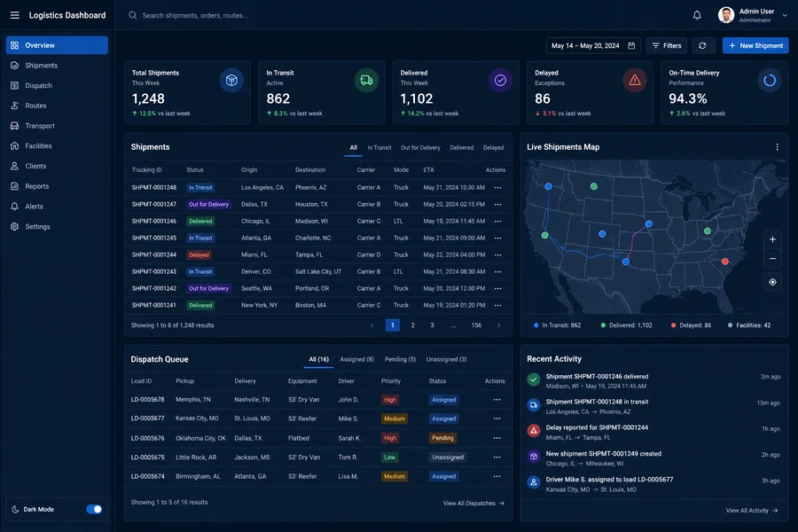Screen dimensions: 798x532
Task: Open View All Dispatches link
Action: [473, 503]
